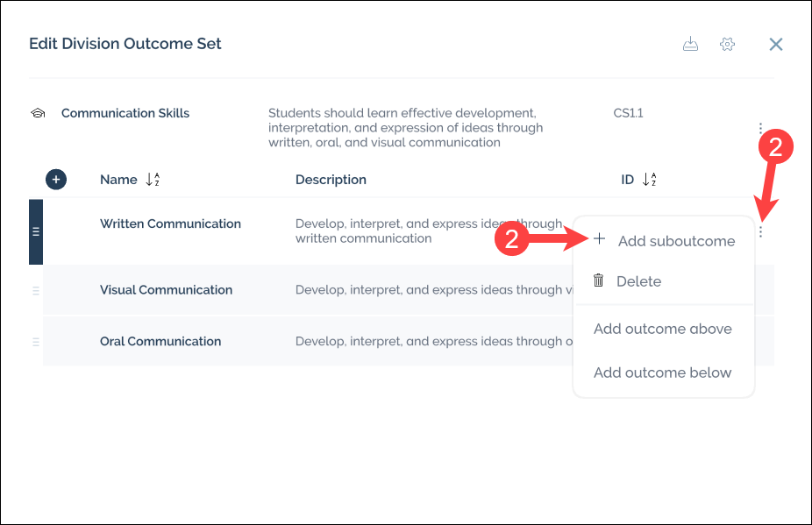
Task: Open three-dot menu for Communication Skills row
Action: tap(760, 129)
